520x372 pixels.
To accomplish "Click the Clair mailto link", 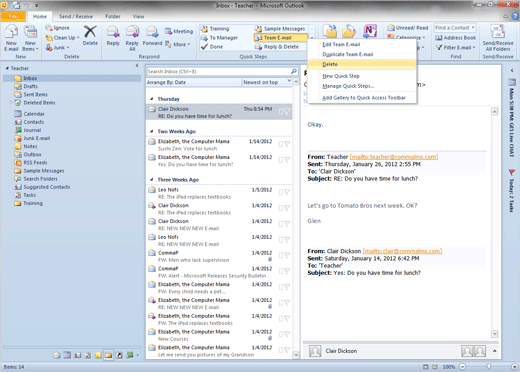I will pos(402,251).
